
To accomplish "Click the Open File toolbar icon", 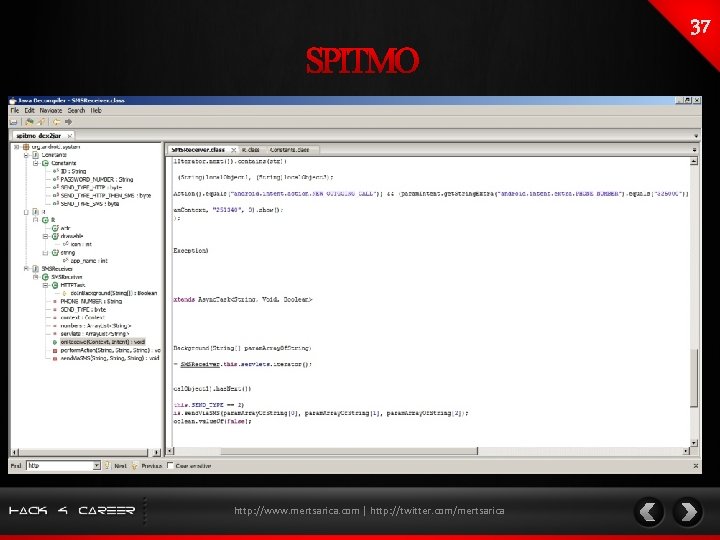I will (x=14, y=122).
